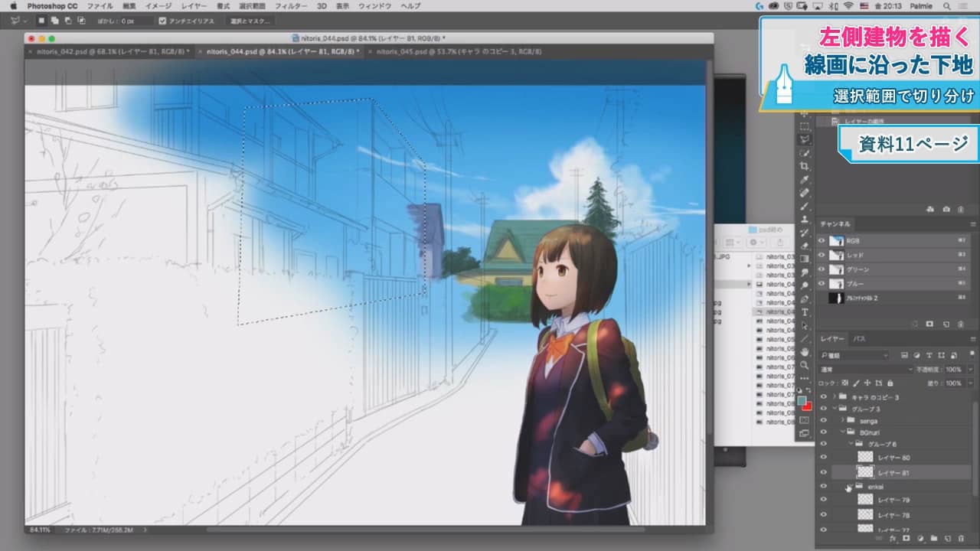Select the Crop tool
The width and height of the screenshot is (980, 551).
point(805,165)
